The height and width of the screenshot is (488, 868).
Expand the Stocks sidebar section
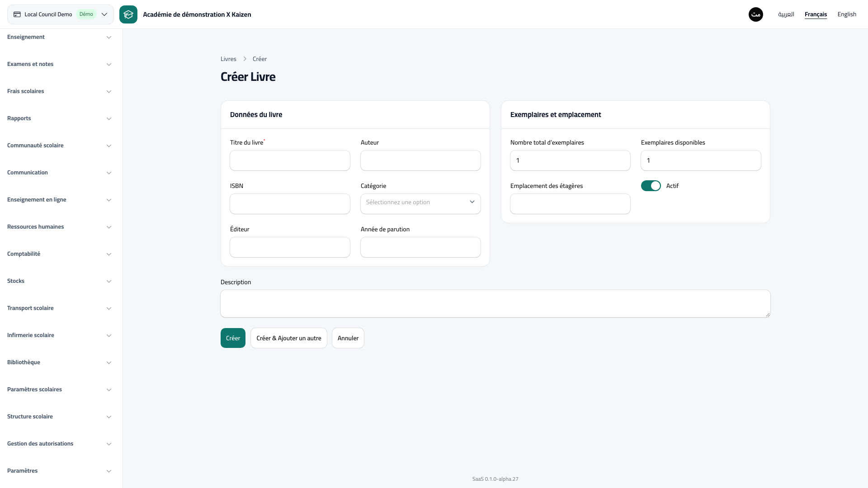pyautogui.click(x=59, y=281)
